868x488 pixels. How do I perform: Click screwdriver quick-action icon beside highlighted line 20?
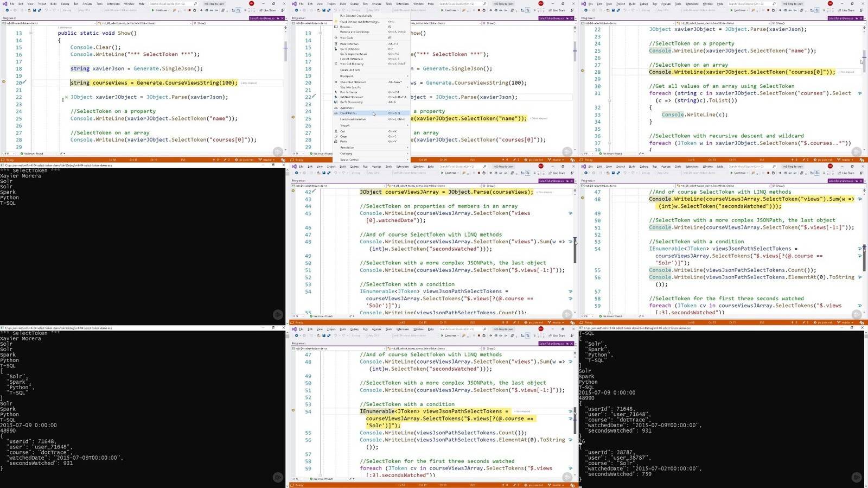[24, 83]
